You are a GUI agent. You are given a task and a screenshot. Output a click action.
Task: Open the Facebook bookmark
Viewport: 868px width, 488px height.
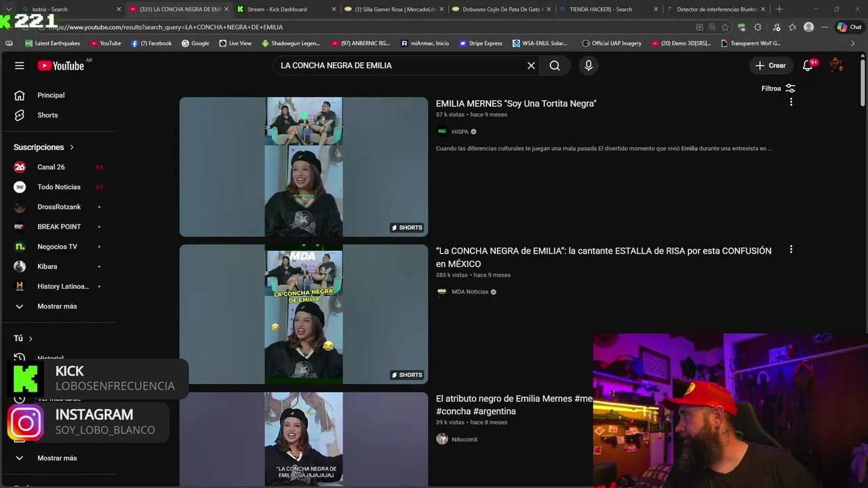(x=151, y=43)
